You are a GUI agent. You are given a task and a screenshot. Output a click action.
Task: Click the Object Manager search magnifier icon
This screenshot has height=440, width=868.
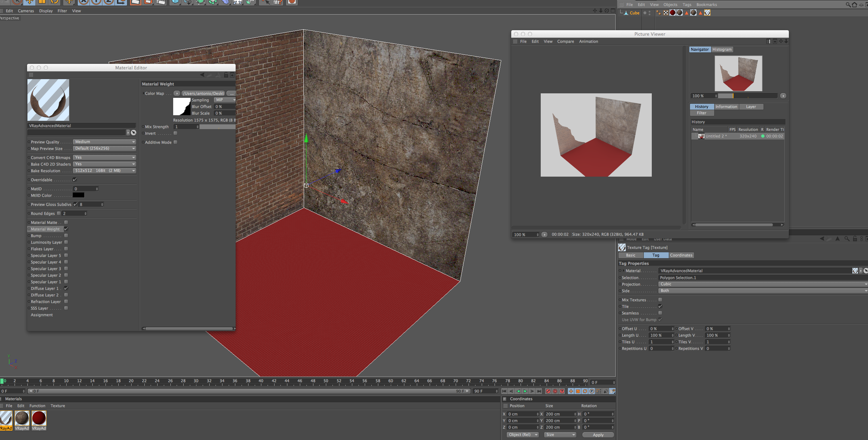(x=848, y=5)
